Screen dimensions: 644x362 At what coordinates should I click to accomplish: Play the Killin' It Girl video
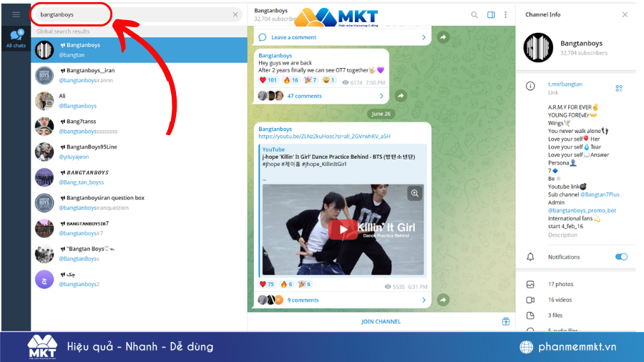pos(343,230)
